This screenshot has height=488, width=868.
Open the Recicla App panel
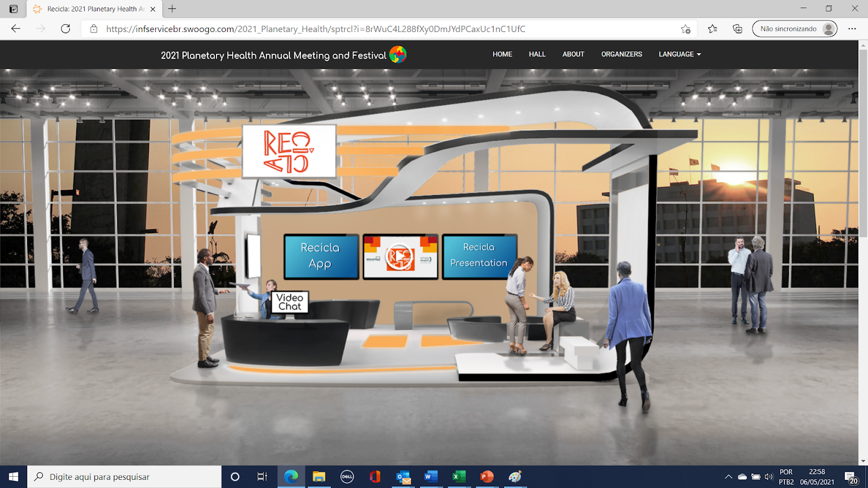[x=321, y=256]
